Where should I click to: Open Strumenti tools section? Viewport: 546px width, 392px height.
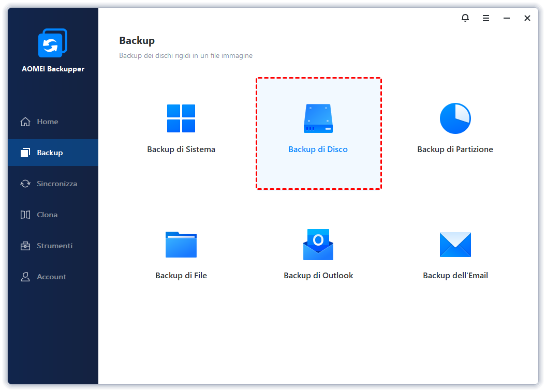click(x=54, y=246)
